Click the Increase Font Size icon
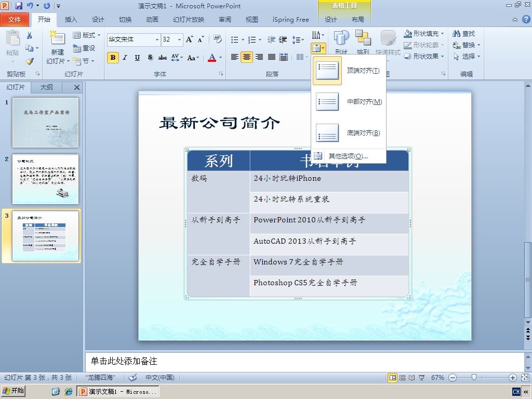Viewport: 532px width, 399px height. 190,39
